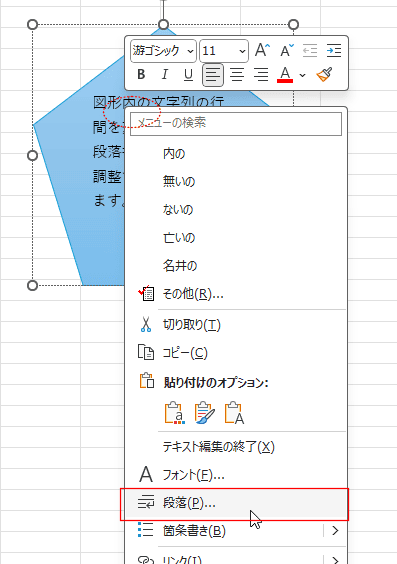This screenshot has height=564, width=397.
Task: Select the Keep Text Only paste icon
Action: point(235,413)
